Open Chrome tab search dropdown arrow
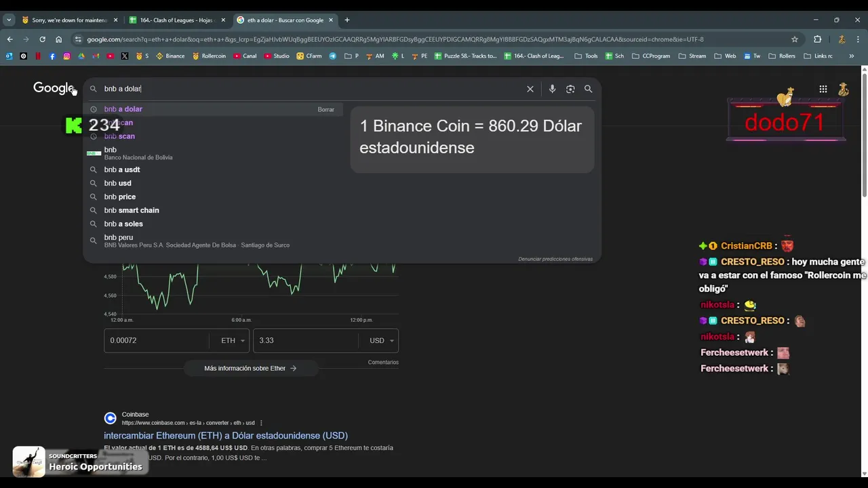 (x=9, y=20)
